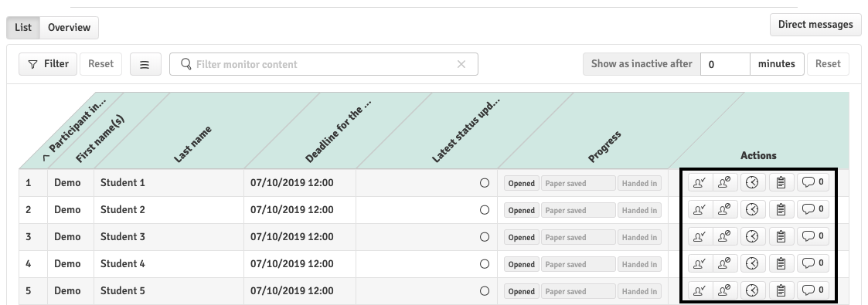The image size is (868, 305).
Task: Switch to the List tab
Action: tap(22, 28)
